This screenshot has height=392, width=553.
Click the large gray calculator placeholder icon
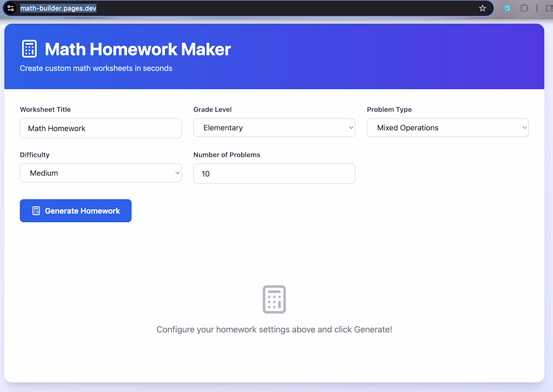point(274,300)
